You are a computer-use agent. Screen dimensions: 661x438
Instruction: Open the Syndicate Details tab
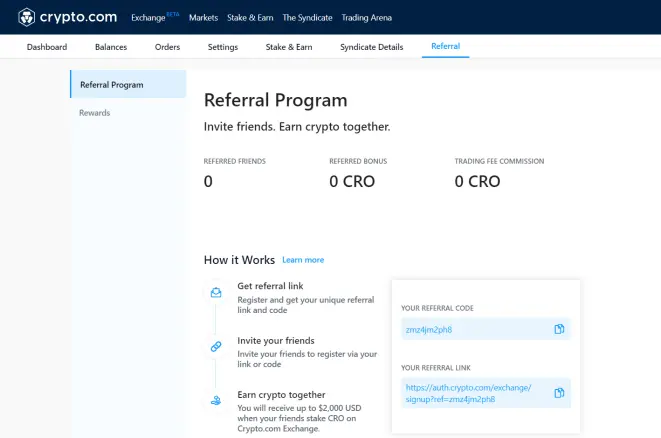pos(372,47)
